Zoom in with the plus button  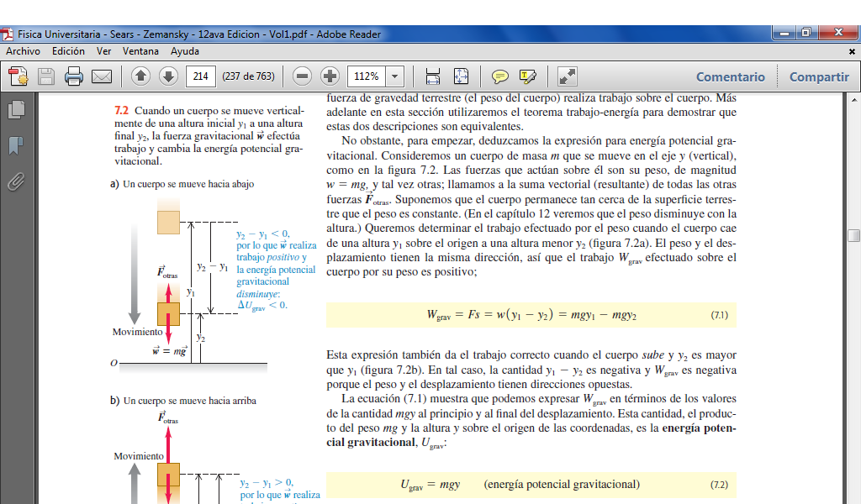pos(330,76)
